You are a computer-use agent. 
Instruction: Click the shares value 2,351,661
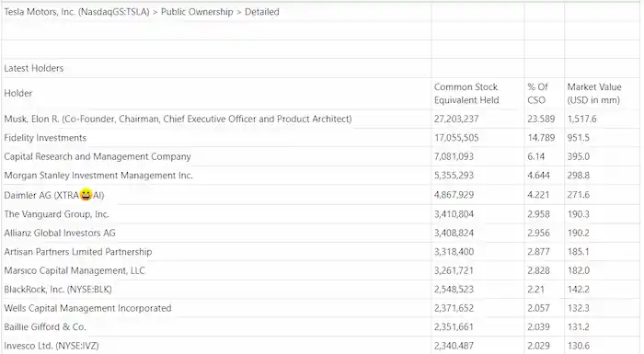454,327
